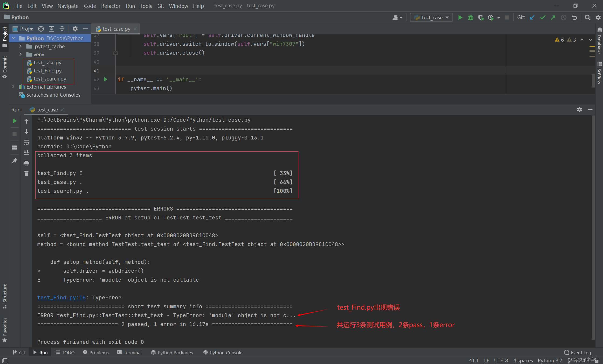This screenshot has height=364, width=603.
Task: Toggle Favorites tool window sidebar tab
Action: coord(5,330)
